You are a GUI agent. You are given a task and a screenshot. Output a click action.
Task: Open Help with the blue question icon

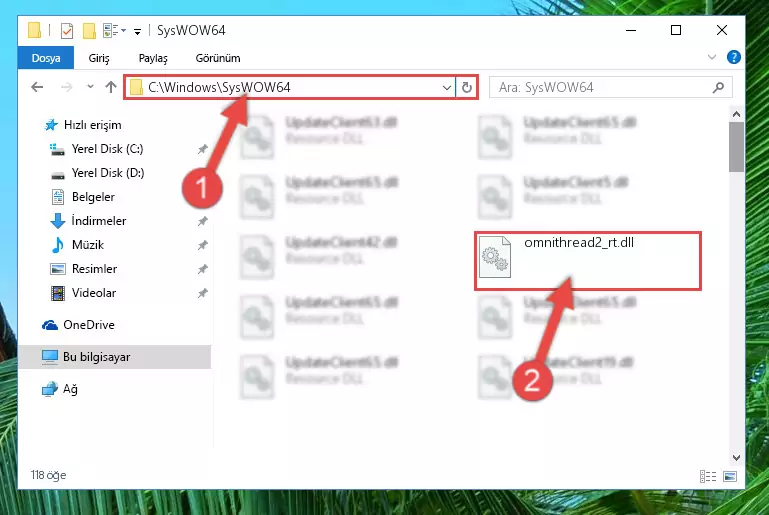[733, 57]
